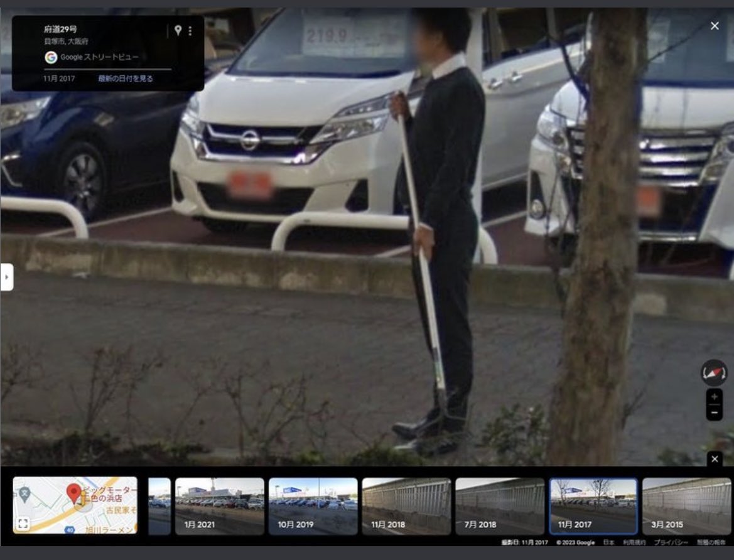Click the compass to reorient the view
The image size is (734, 560).
tap(714, 373)
